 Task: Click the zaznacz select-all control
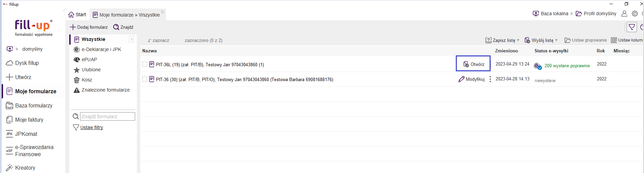coord(158,40)
